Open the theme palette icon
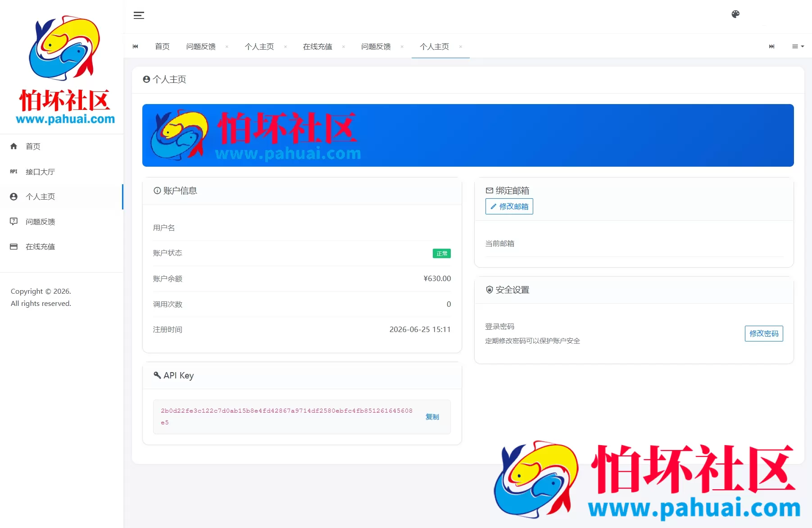The image size is (812, 528). (735, 14)
